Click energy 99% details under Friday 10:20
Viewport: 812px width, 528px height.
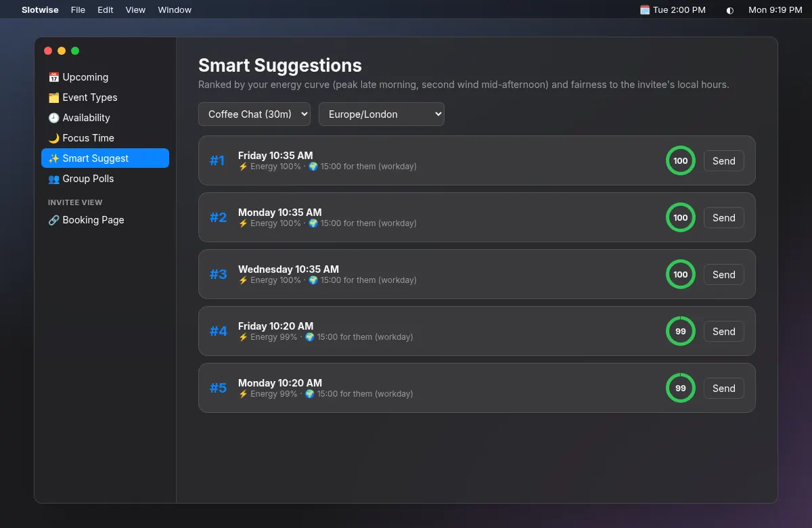pyautogui.click(x=325, y=337)
